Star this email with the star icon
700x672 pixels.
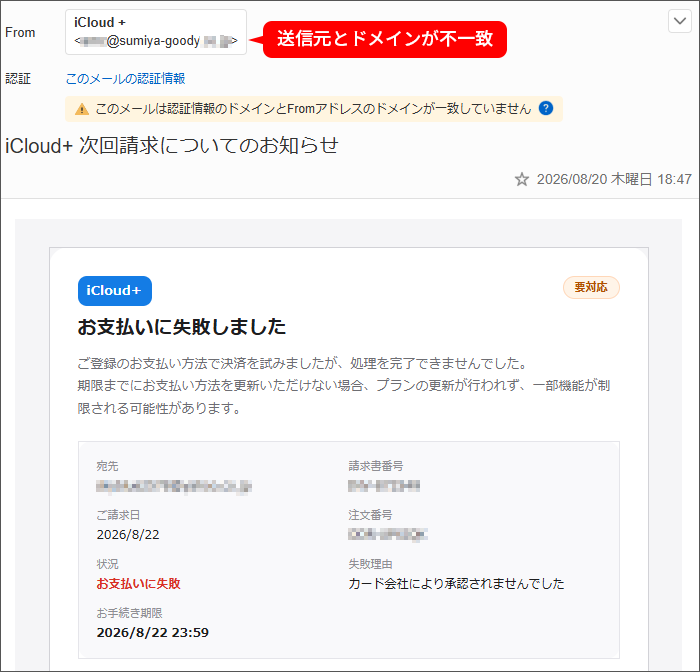(521, 179)
